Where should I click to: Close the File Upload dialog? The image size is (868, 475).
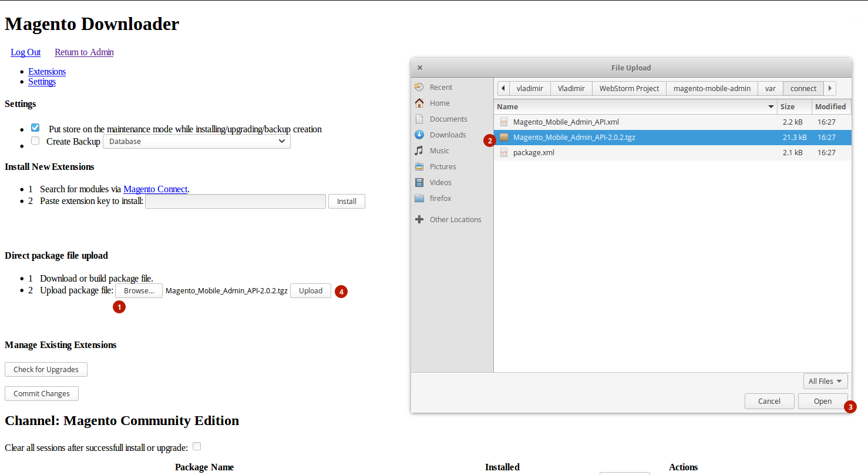(420, 68)
